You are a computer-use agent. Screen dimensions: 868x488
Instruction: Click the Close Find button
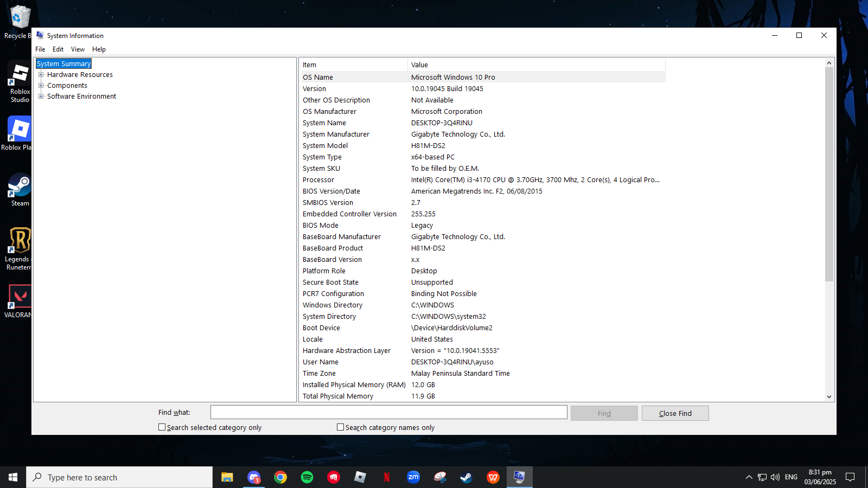tap(675, 413)
